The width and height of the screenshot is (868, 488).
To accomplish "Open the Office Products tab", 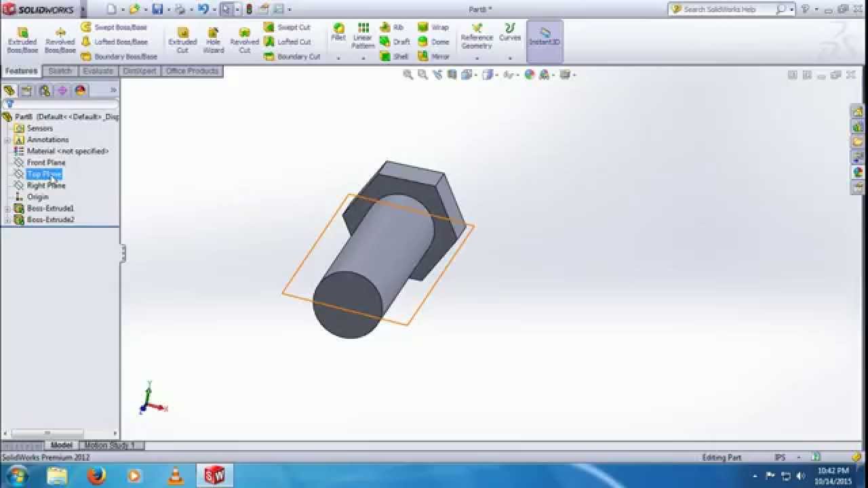I will (192, 71).
